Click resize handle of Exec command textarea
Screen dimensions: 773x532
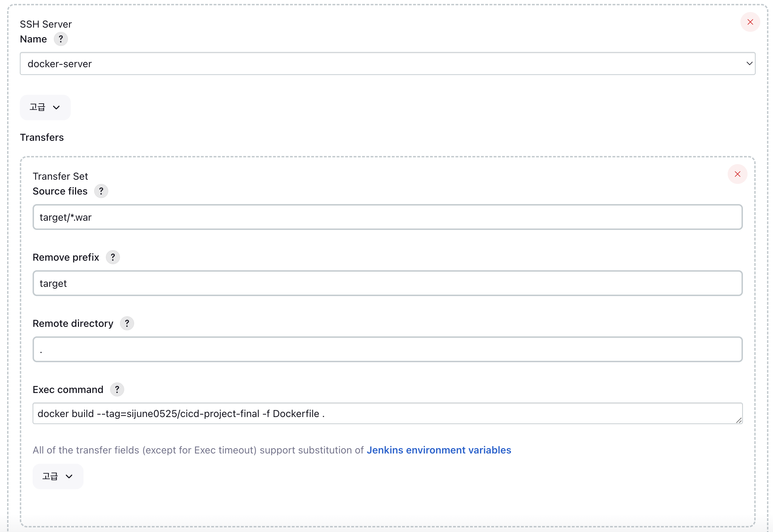(739, 420)
